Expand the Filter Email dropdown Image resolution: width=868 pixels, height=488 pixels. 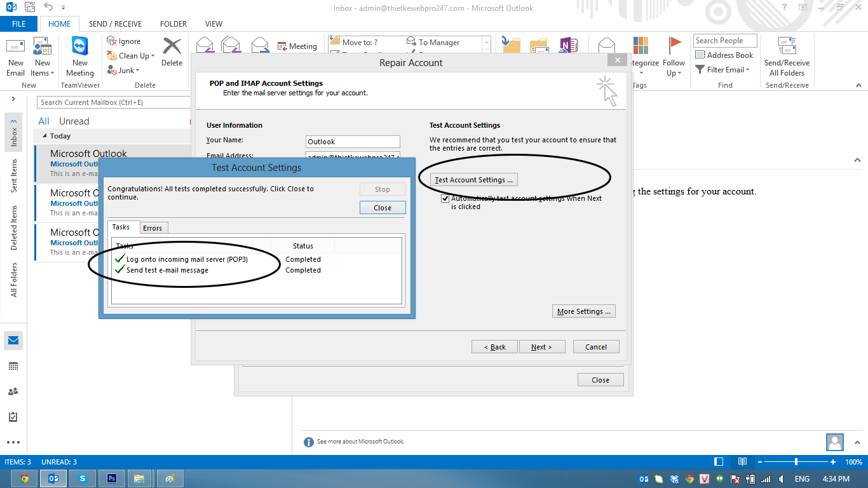tap(722, 70)
